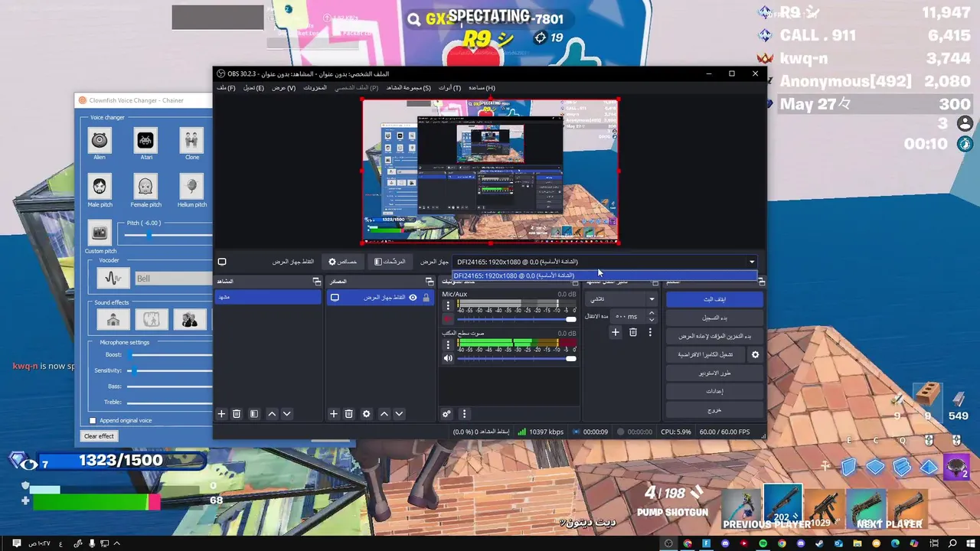Adjust the microphone Boost slider
Viewport: 980px width, 551px height.
click(x=170, y=355)
